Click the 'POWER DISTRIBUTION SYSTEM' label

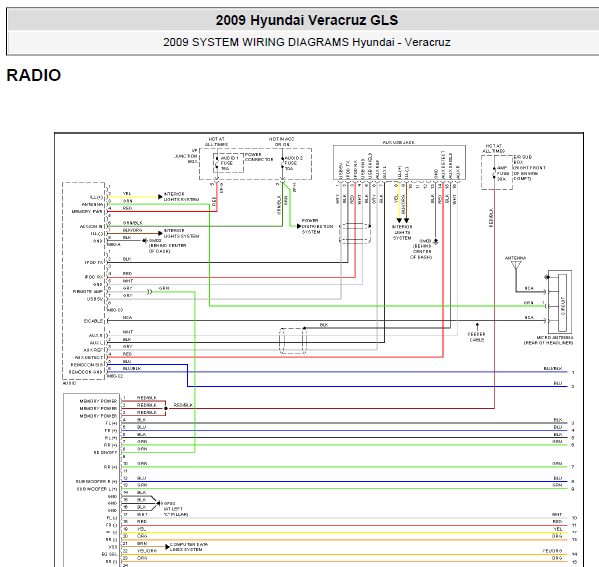click(x=317, y=226)
